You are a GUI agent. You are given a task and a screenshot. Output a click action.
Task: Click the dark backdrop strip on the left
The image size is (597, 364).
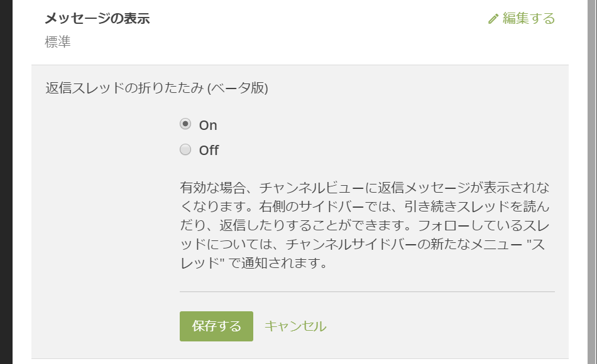pos(6,182)
